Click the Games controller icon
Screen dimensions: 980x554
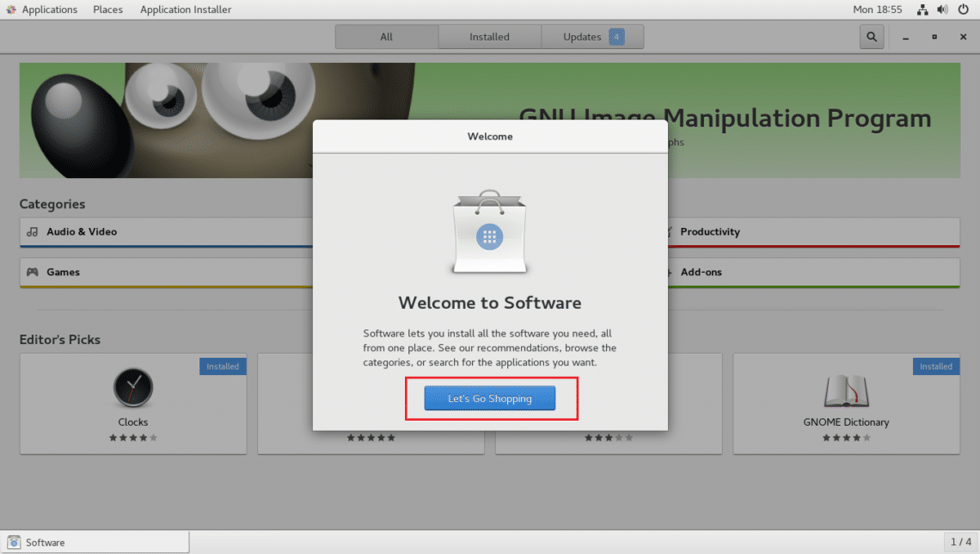pos(33,272)
